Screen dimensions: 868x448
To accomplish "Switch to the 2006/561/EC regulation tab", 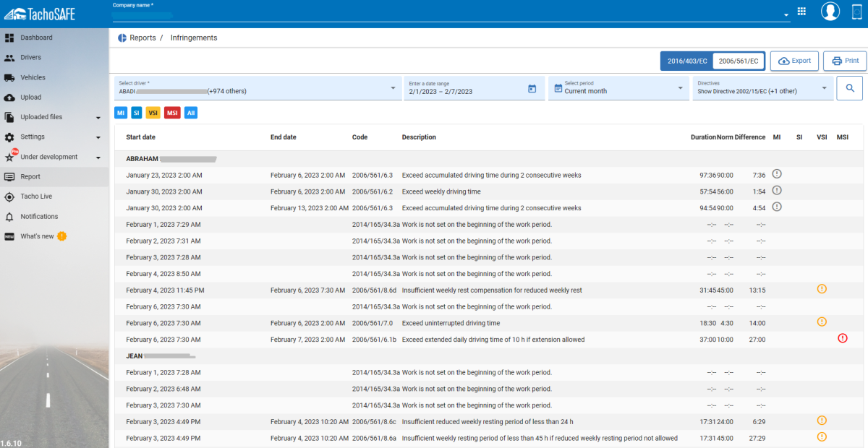I will 738,61.
